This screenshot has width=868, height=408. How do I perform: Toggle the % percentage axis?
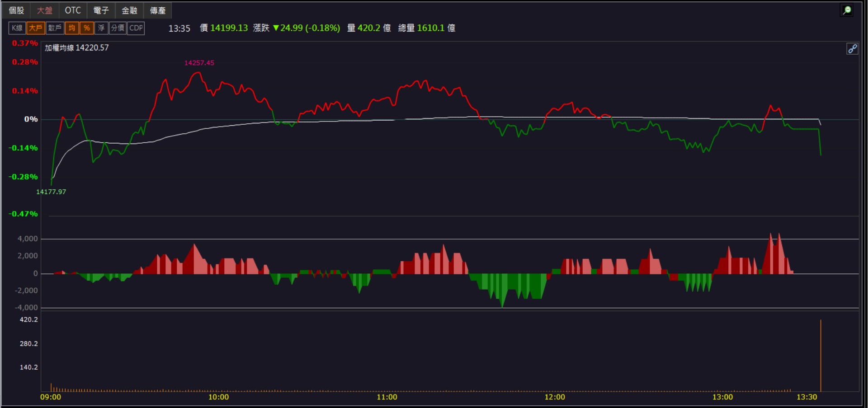87,28
